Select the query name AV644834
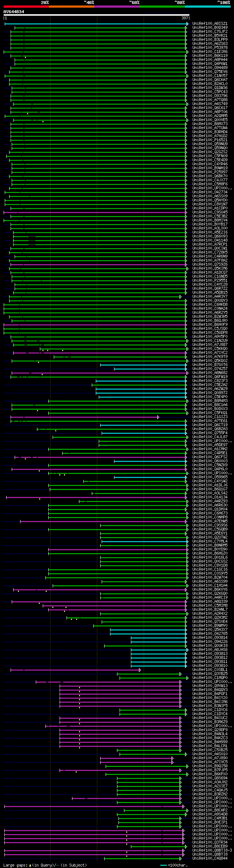 pos(14,12)
